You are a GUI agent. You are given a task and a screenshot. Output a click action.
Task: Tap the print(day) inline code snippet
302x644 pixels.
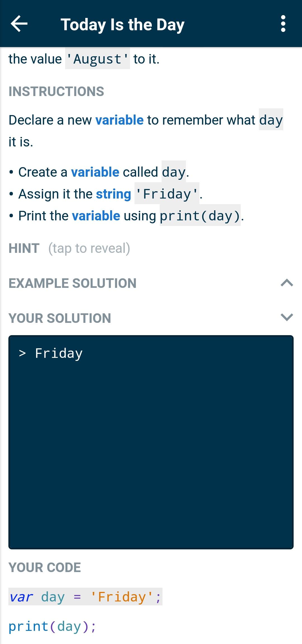point(200,216)
